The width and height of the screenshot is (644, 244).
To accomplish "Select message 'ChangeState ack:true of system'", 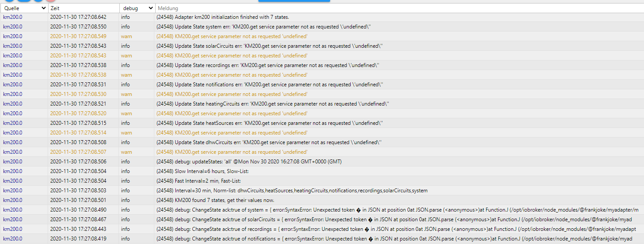I will (397, 210).
